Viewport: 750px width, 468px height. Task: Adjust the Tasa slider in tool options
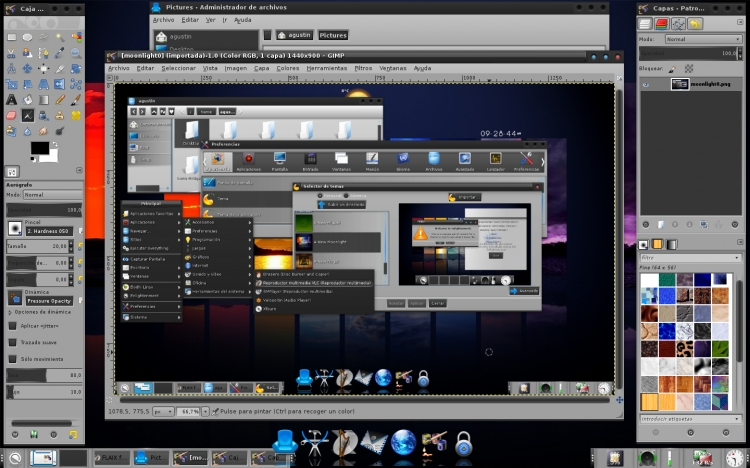point(44,376)
